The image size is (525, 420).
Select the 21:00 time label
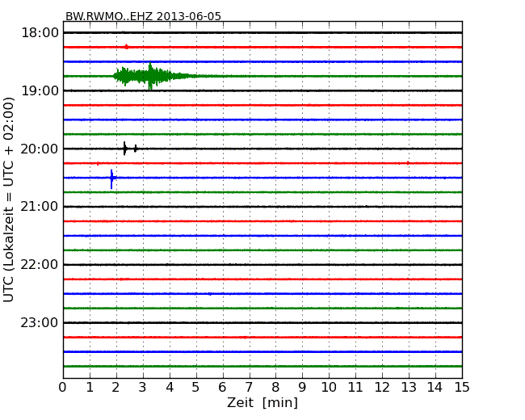pos(40,207)
